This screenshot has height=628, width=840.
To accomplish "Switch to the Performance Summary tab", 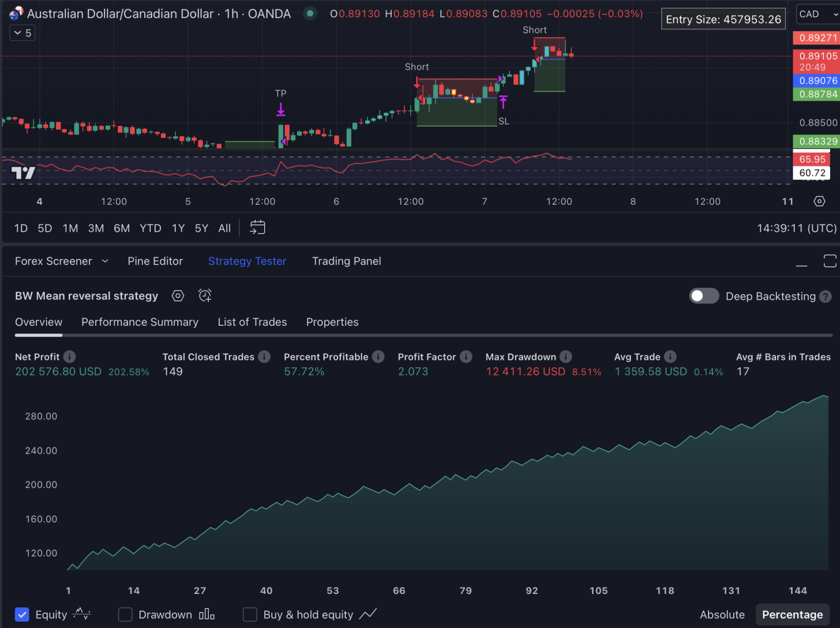I will pyautogui.click(x=140, y=322).
